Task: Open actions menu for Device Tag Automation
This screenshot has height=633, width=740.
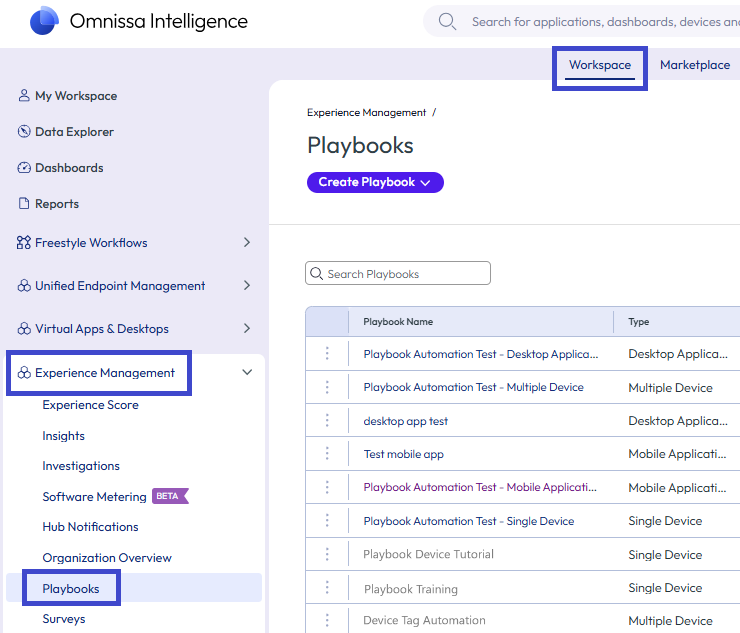Action: pyautogui.click(x=327, y=620)
